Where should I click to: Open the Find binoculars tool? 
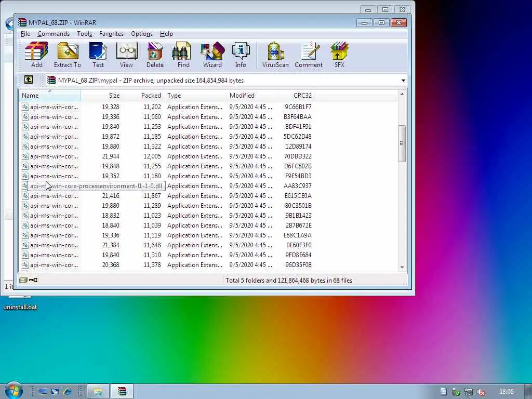coord(183,55)
